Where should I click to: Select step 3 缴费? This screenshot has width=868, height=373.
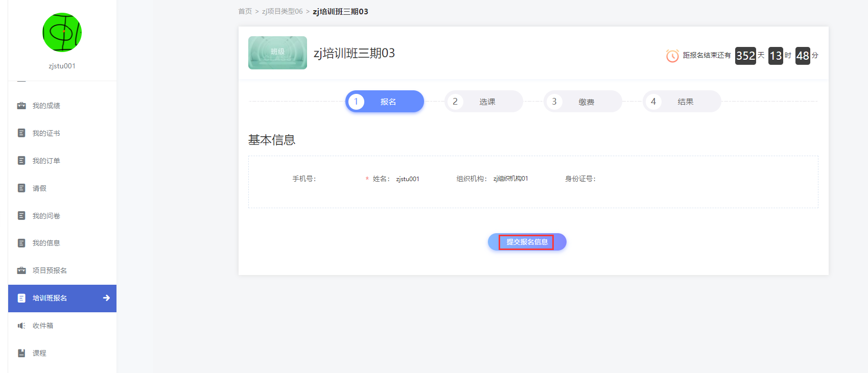click(583, 102)
